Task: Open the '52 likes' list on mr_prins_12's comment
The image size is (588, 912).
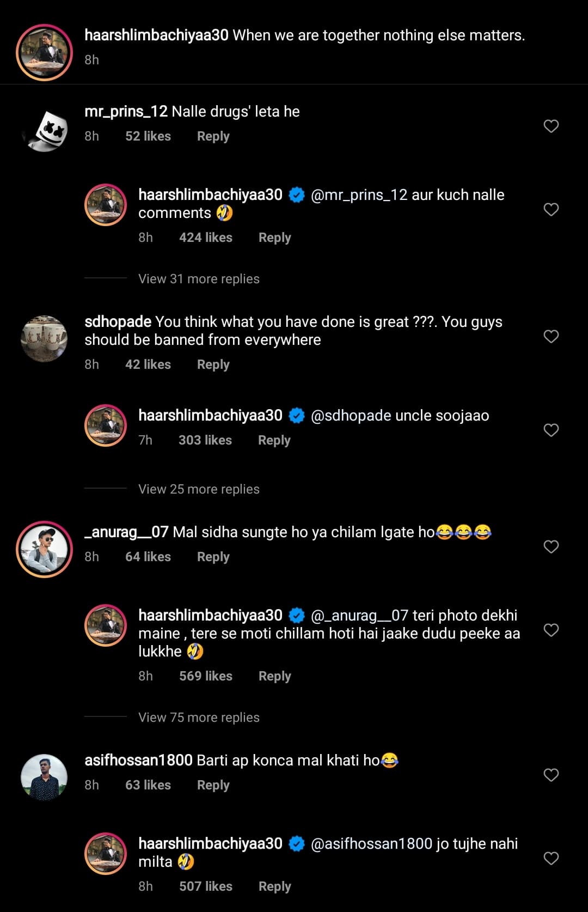Action: [x=148, y=136]
